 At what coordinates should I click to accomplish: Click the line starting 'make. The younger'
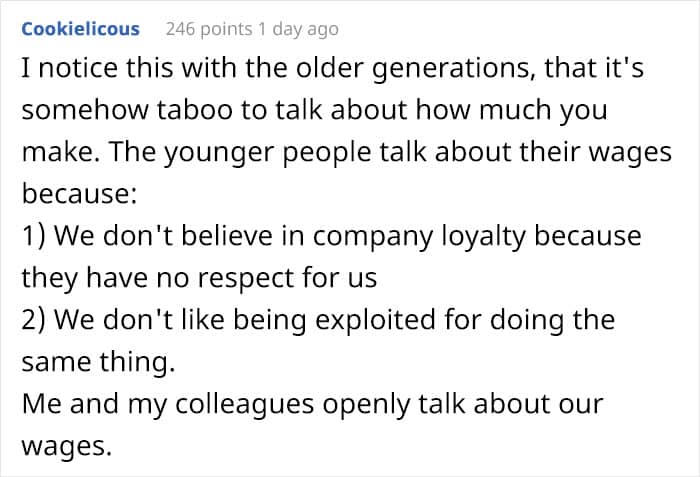point(346,153)
